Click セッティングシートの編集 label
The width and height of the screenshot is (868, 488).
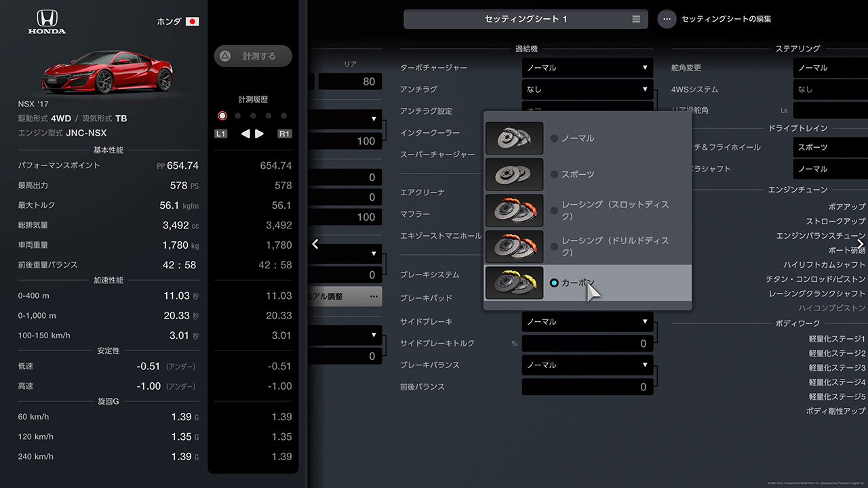[726, 19]
